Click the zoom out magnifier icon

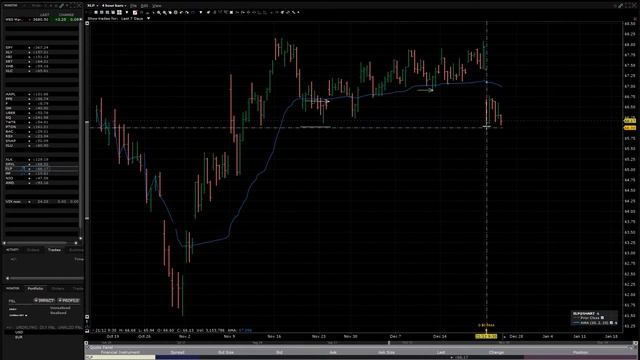pyautogui.click(x=164, y=13)
